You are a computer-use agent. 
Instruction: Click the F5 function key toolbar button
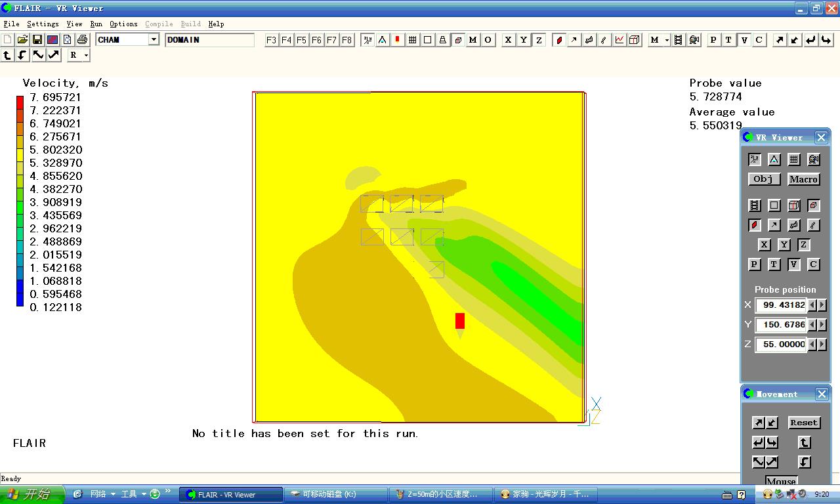coord(301,40)
